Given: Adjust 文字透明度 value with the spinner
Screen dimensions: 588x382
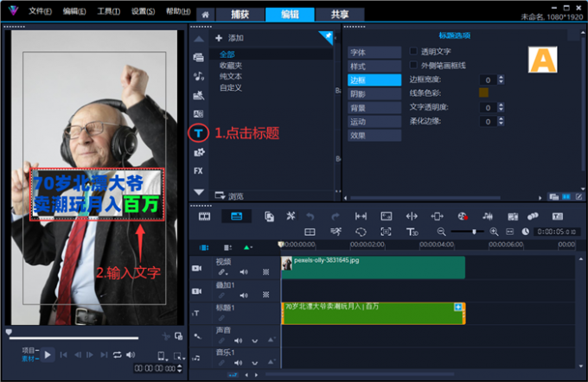Looking at the screenshot, I should (x=501, y=107).
